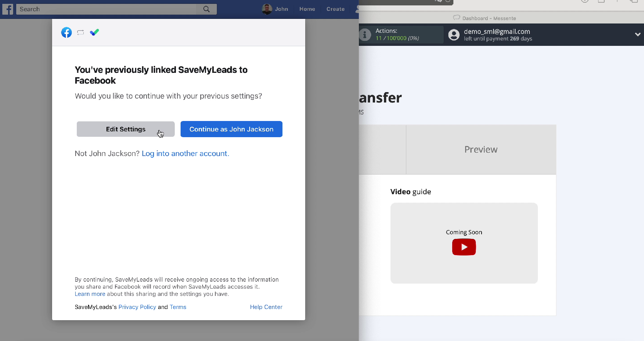Click the Dashboard - Messente tab title
The width and height of the screenshot is (644, 341).
489,18
